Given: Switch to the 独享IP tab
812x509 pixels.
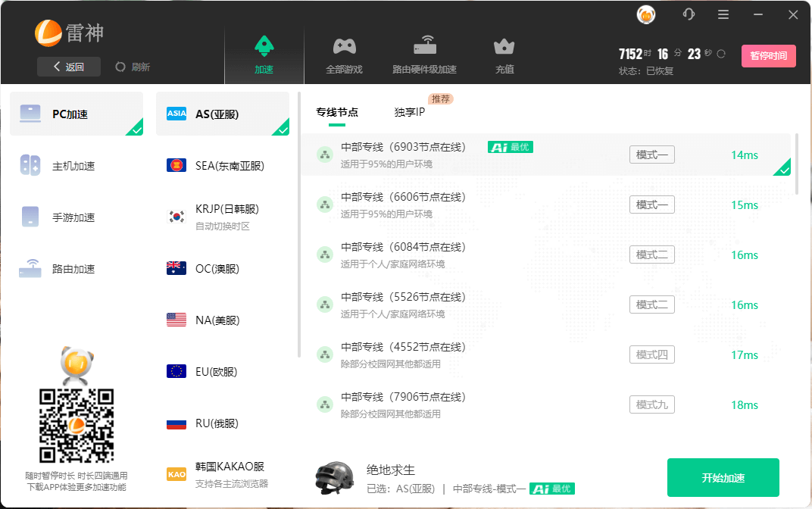Looking at the screenshot, I should (x=410, y=112).
